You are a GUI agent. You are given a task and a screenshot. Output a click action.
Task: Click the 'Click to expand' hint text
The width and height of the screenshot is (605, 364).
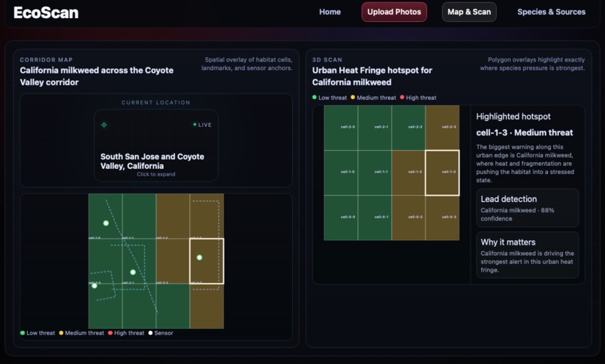click(x=156, y=174)
